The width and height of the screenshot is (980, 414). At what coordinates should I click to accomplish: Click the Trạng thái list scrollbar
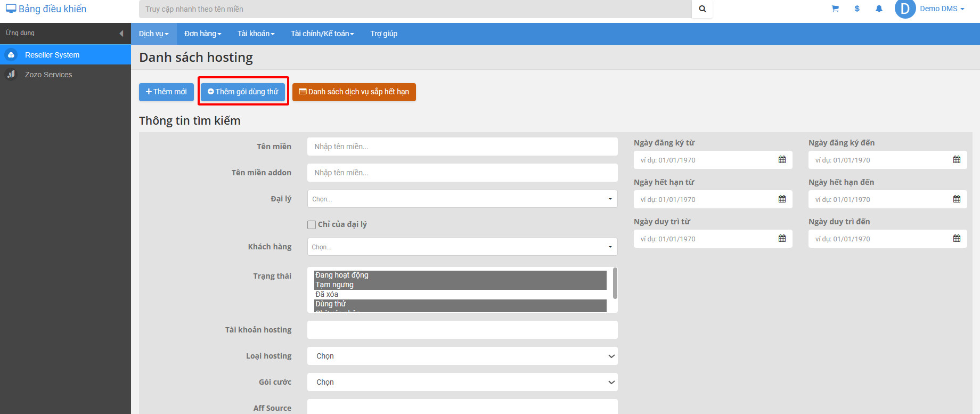click(615, 283)
